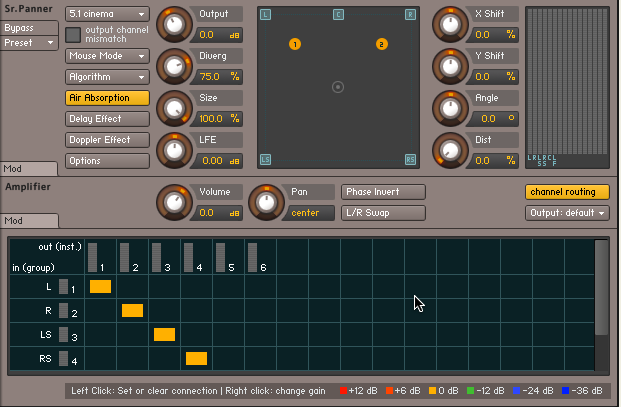Screen dimensions: 621x407
Task: Bypass the Sr.Panner module
Action: [x=29, y=28]
